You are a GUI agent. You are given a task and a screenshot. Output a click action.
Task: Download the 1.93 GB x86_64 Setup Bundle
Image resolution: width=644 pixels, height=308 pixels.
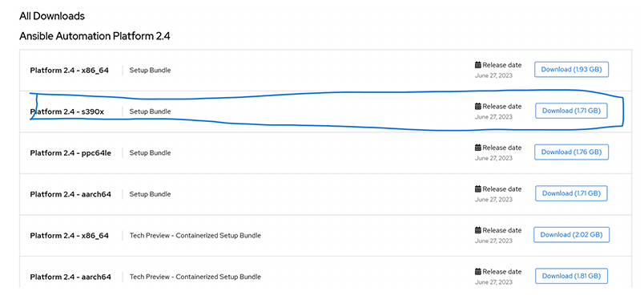pos(571,70)
